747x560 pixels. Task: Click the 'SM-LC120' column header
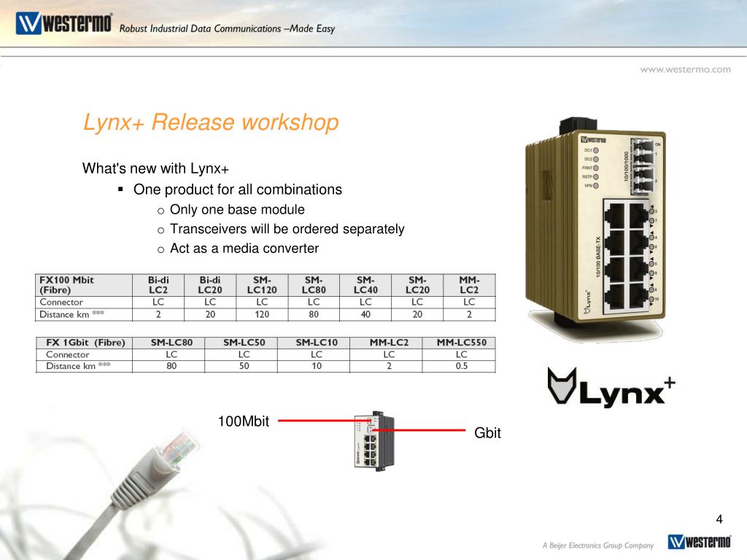[262, 285]
